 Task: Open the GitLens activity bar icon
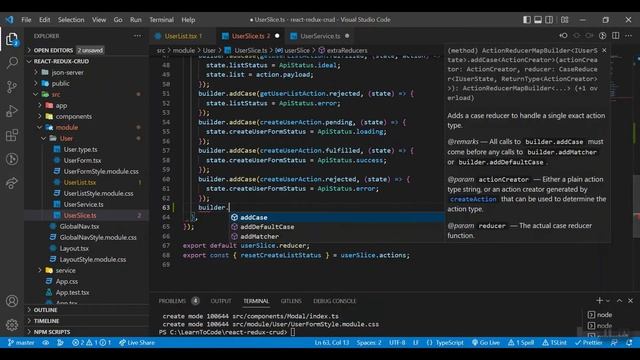pyautogui.click(x=12, y=159)
